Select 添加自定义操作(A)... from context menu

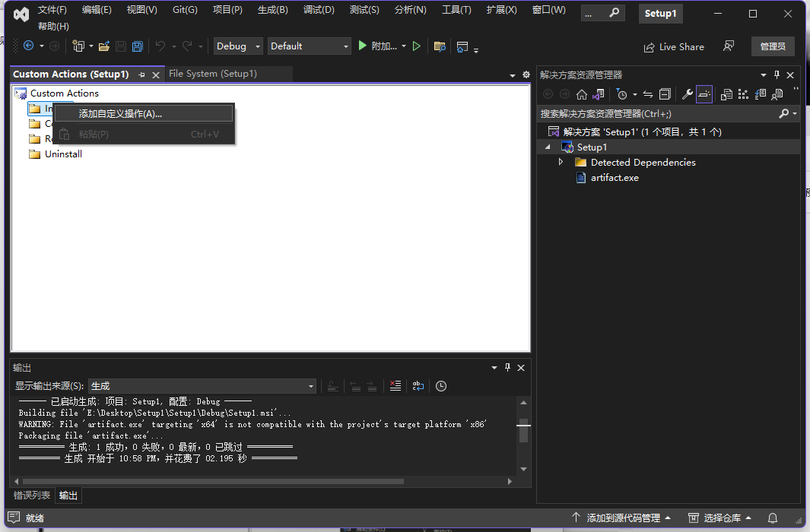[x=121, y=113]
